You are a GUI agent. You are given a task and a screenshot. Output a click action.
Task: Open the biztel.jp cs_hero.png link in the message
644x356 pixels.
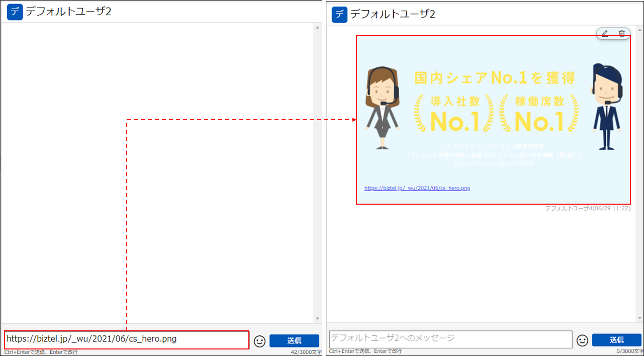pyautogui.click(x=417, y=188)
